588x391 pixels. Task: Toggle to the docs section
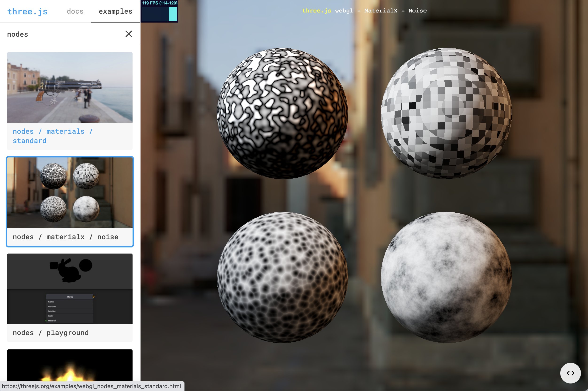click(x=75, y=11)
